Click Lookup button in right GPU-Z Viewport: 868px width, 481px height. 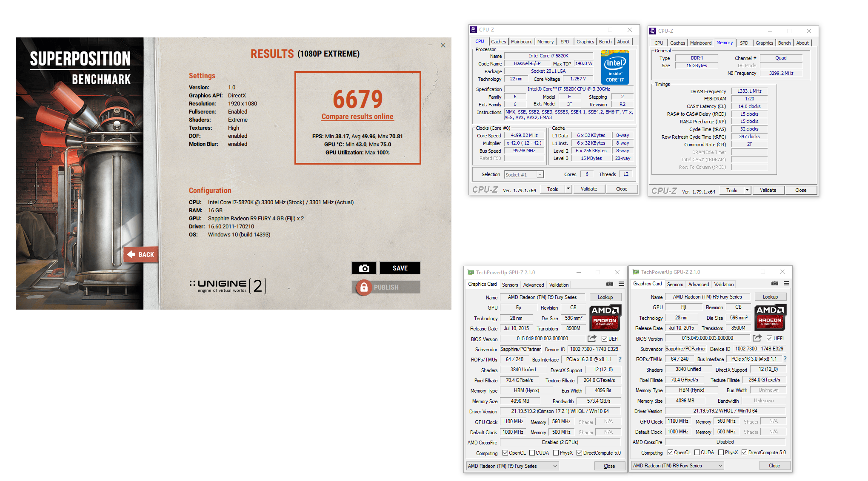click(770, 297)
